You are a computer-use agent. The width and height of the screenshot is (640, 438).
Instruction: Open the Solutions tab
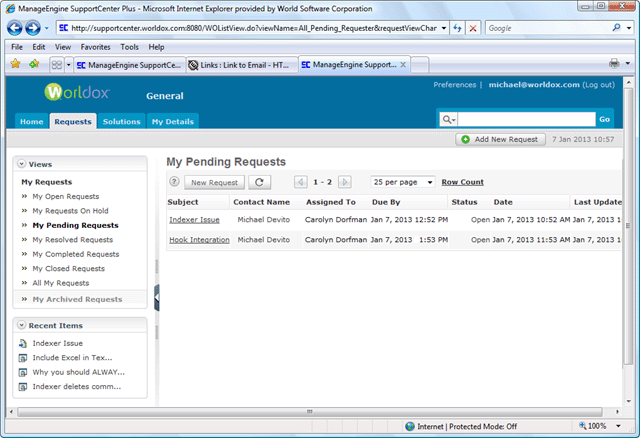coord(122,121)
